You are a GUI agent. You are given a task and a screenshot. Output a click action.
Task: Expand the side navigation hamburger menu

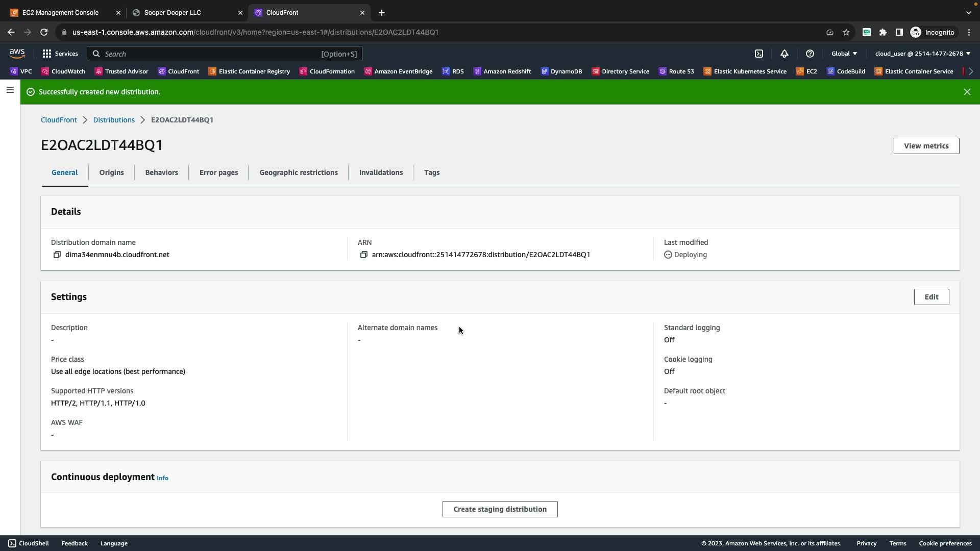pos(10,90)
